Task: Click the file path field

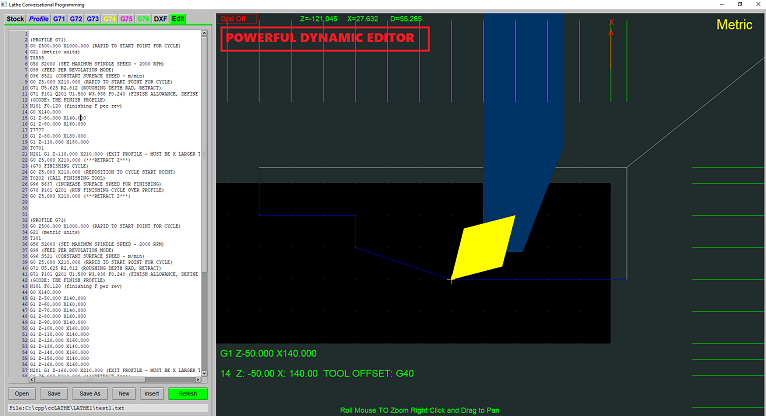Action: (100, 408)
